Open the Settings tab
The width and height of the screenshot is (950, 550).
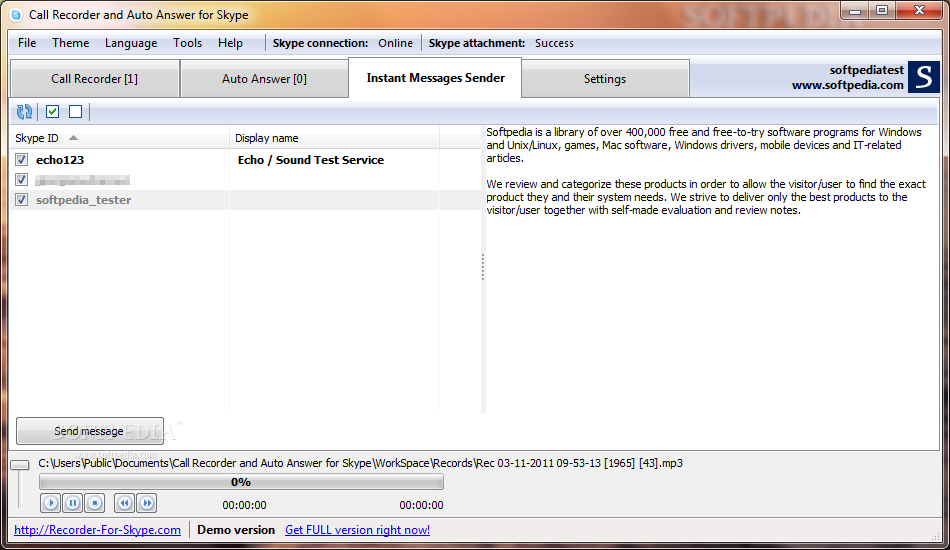click(605, 79)
